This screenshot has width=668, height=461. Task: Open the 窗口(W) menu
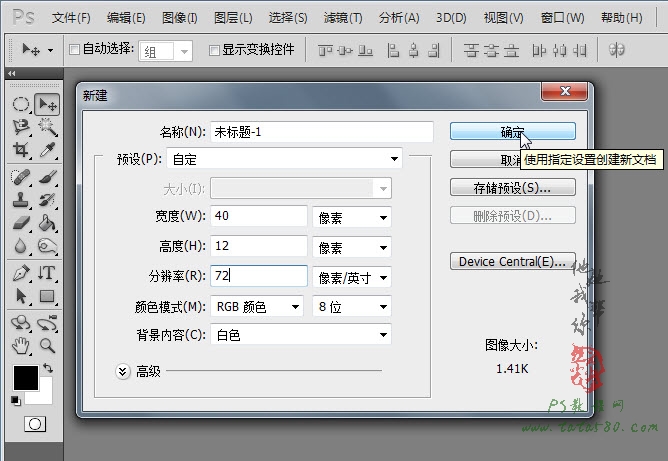562,18
